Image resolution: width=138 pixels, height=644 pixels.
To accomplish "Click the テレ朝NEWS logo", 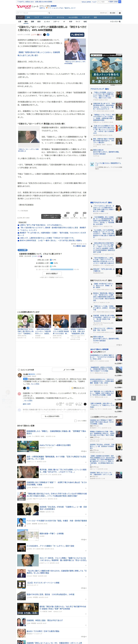I will click(77, 35).
